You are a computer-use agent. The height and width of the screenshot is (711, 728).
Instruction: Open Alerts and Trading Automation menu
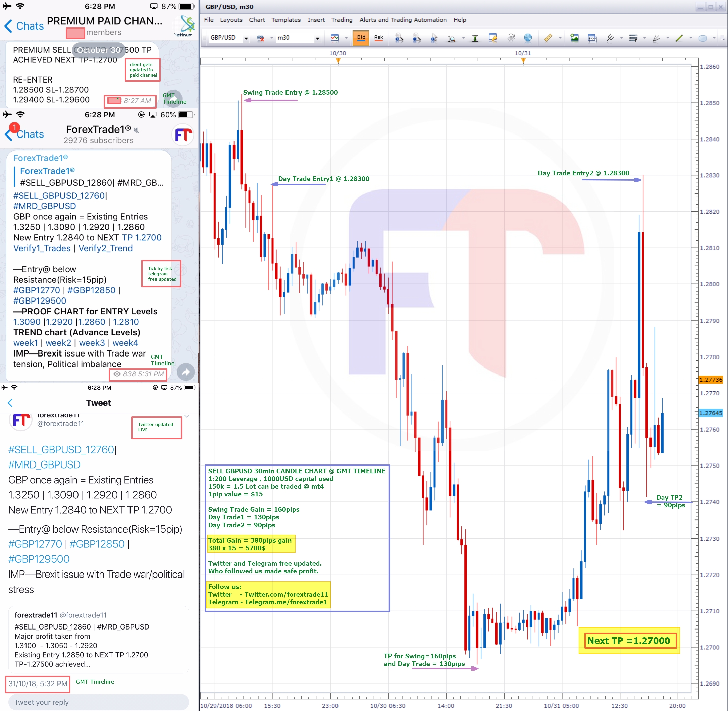[x=403, y=20]
